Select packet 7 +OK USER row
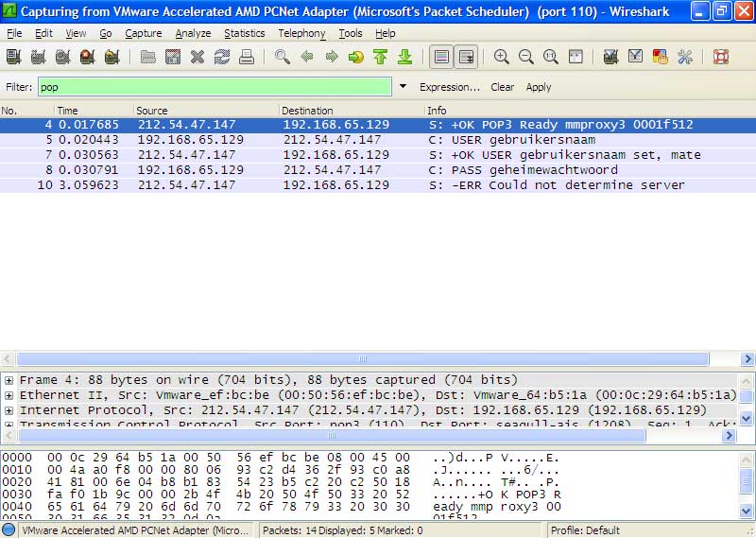The height and width of the screenshot is (538, 756). click(x=378, y=155)
